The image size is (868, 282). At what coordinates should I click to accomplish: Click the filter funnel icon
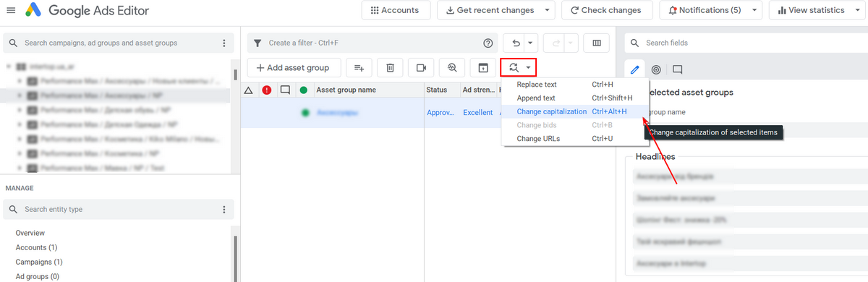(x=257, y=43)
